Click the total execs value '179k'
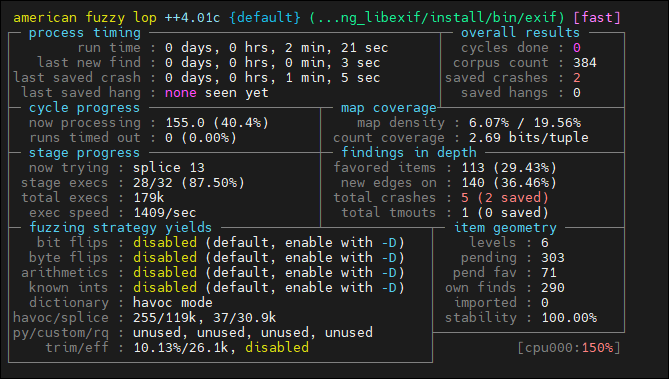Screen dimensions: 669x379 point(148,198)
